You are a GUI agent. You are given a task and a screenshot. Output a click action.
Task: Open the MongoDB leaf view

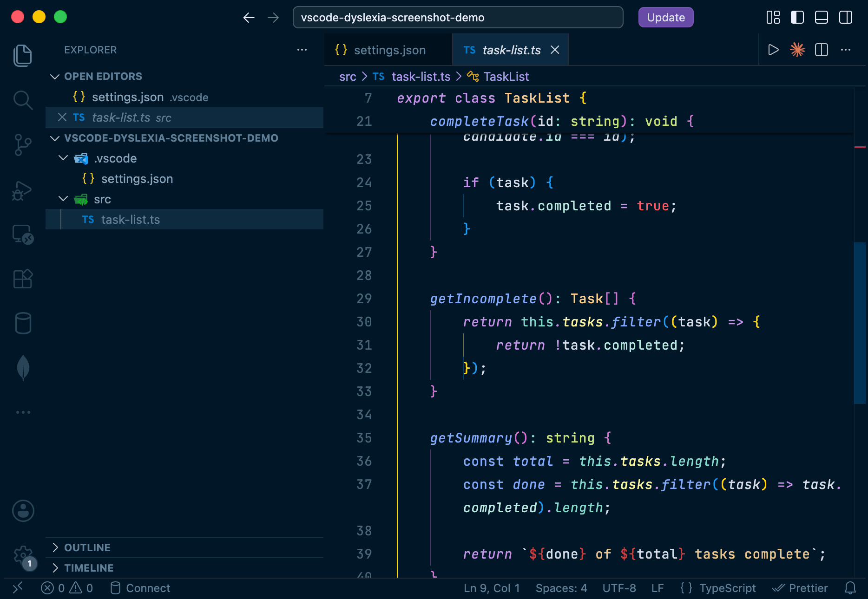pyautogui.click(x=22, y=368)
